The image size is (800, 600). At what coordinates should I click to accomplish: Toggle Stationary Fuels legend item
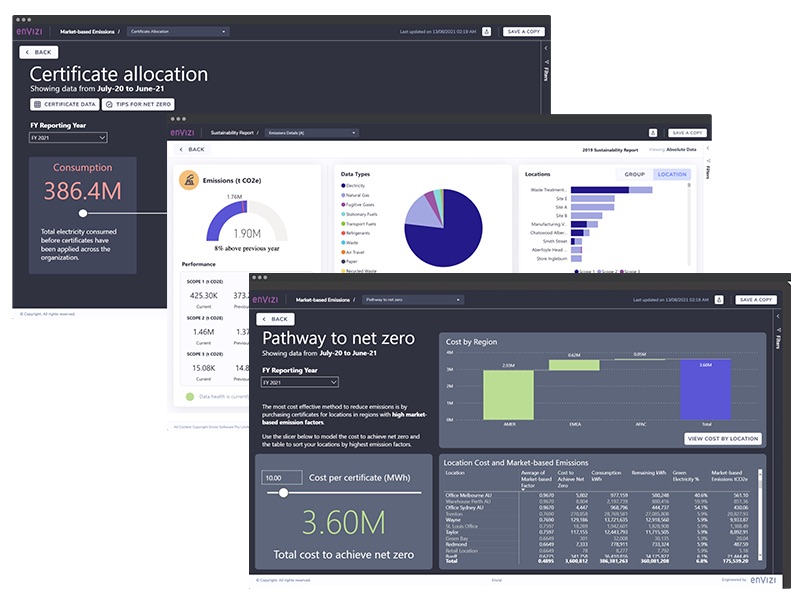[x=359, y=214]
